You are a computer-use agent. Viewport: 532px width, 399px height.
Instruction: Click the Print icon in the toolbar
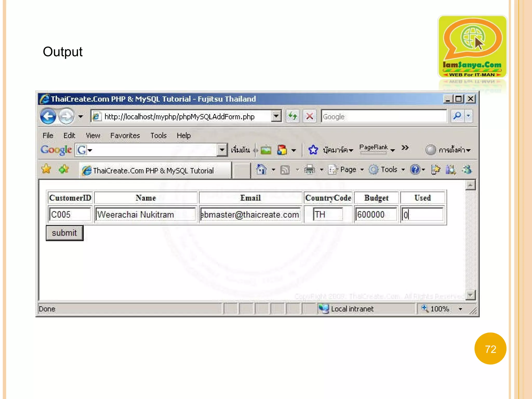click(x=309, y=170)
